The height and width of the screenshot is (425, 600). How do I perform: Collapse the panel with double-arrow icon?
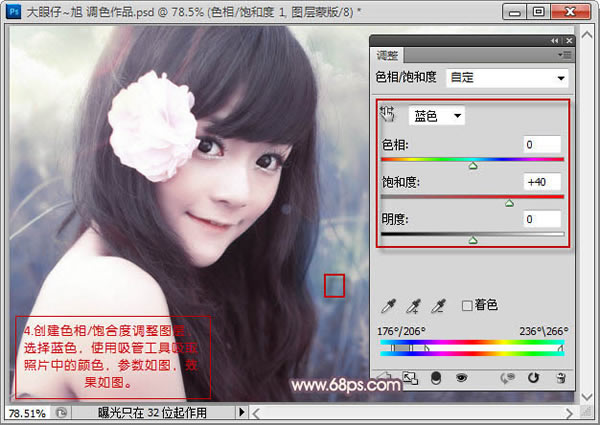point(554,41)
